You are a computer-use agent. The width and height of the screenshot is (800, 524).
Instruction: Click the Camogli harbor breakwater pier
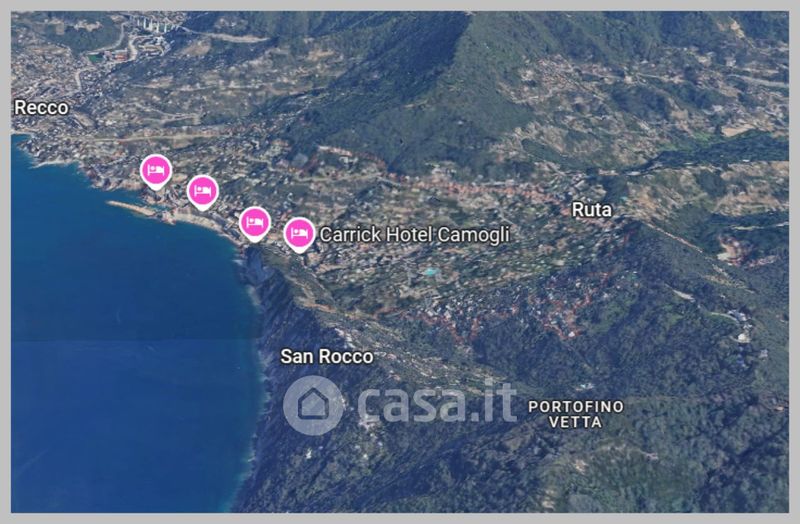[x=134, y=208]
